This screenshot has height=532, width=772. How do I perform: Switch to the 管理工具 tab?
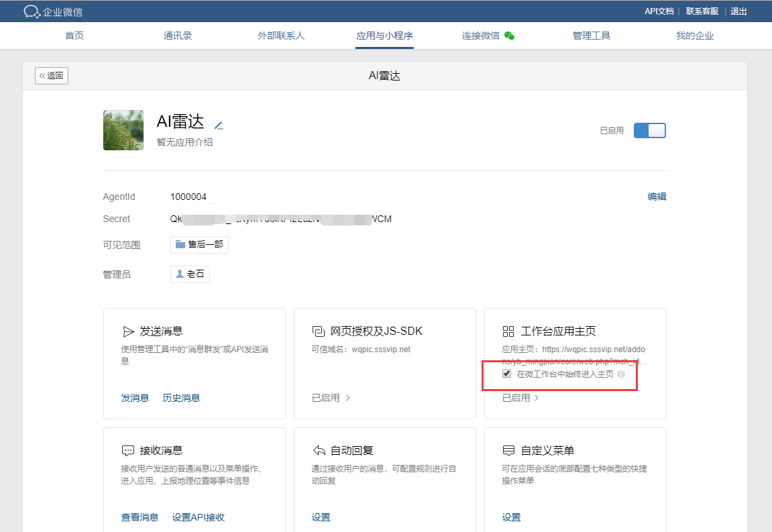tap(591, 36)
